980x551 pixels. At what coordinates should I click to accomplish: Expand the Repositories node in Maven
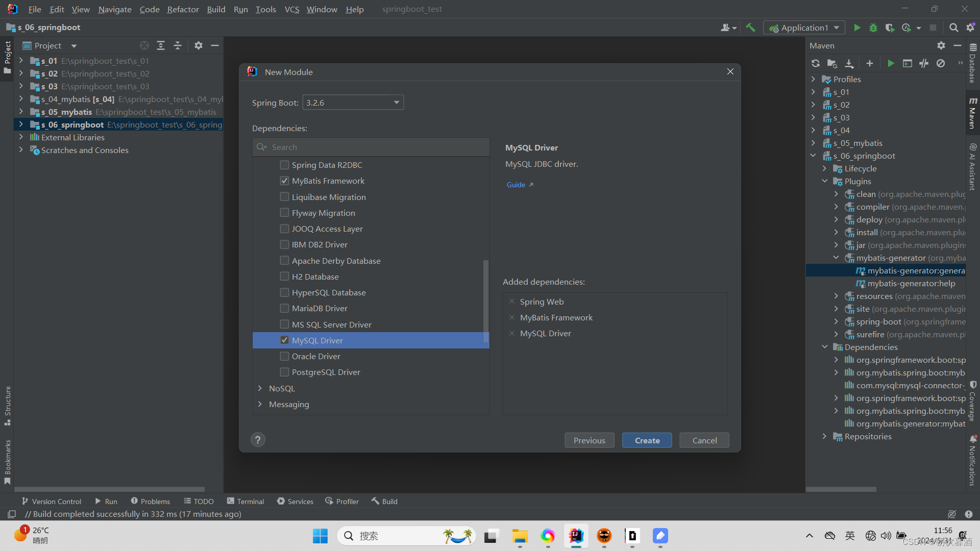tap(824, 436)
